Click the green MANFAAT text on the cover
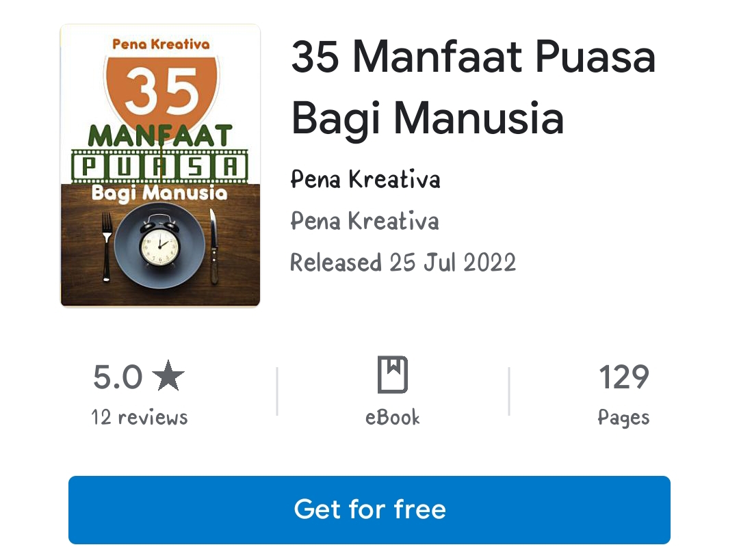Viewport: 739px width, 560px height. [160, 136]
